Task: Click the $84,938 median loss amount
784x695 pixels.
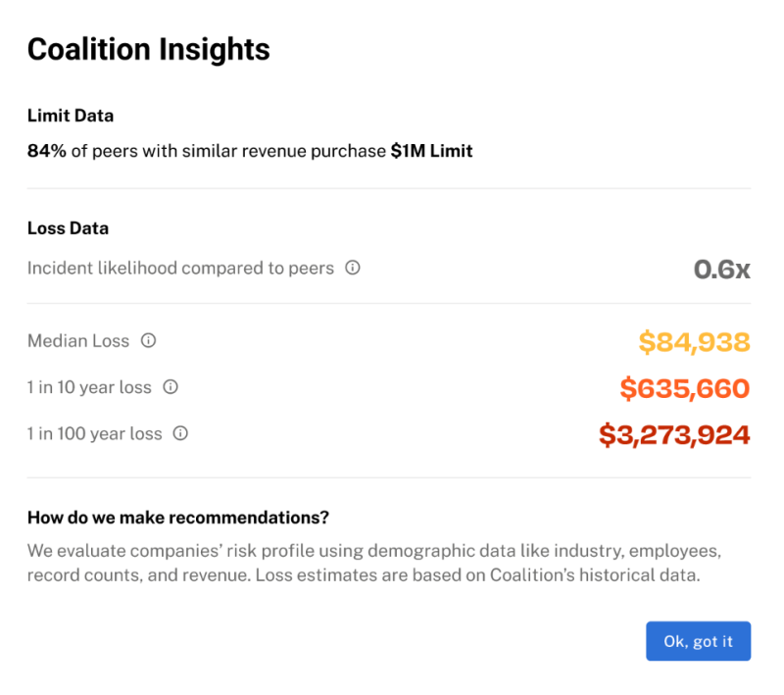Action: coord(694,342)
